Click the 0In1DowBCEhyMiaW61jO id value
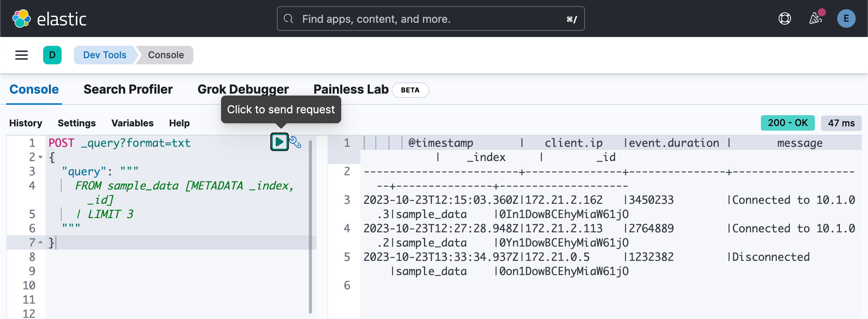 564,214
